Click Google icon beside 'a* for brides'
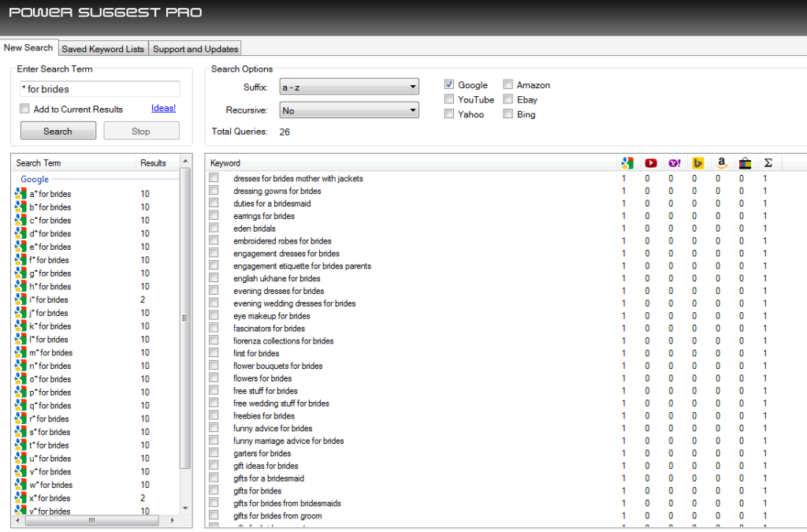 click(x=20, y=194)
